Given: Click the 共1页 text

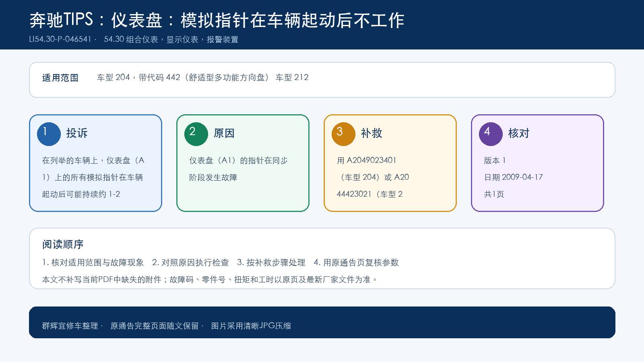Looking at the screenshot, I should point(494,194).
